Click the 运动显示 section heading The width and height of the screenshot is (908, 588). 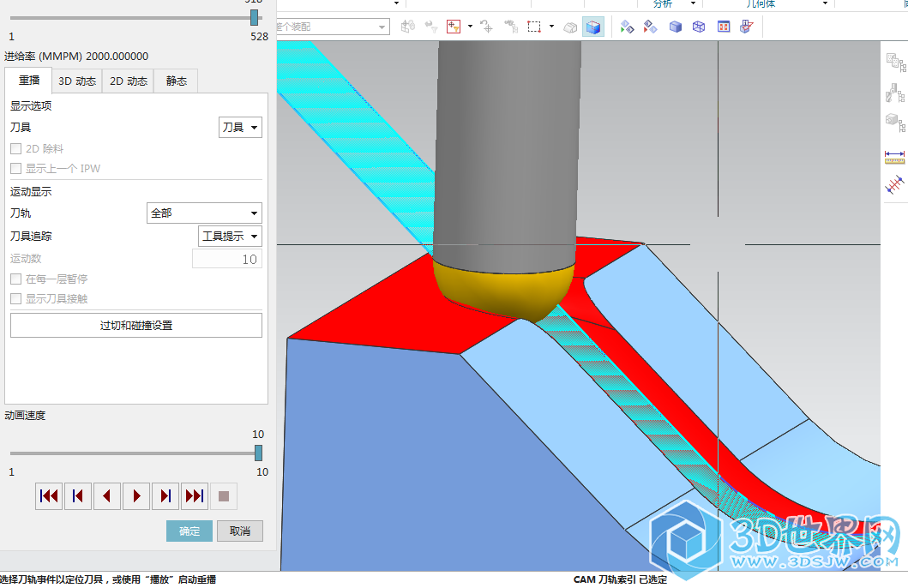31,191
